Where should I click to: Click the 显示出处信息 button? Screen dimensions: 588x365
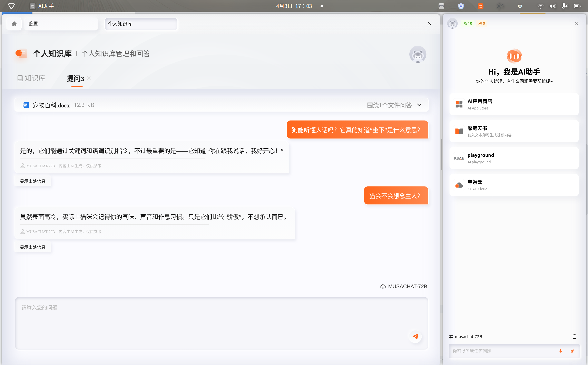coord(33,181)
